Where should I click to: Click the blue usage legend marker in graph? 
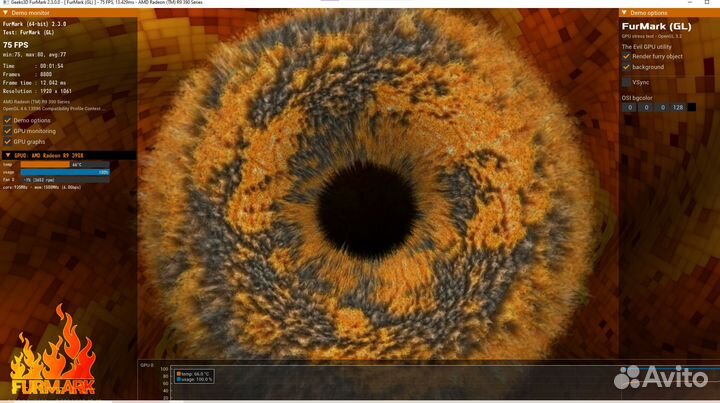pos(178,379)
